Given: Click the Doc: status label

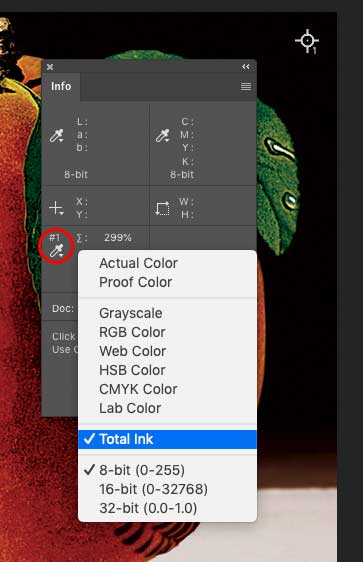Looking at the screenshot, I should pyautogui.click(x=63, y=308).
